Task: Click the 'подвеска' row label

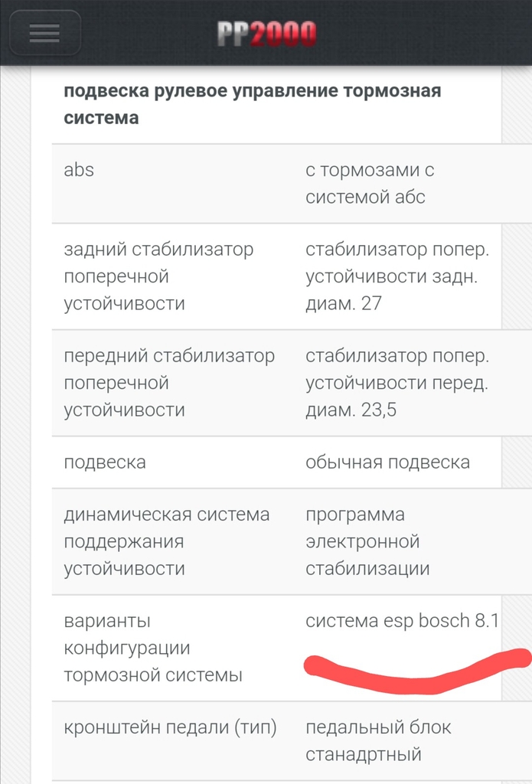Action: [105, 462]
